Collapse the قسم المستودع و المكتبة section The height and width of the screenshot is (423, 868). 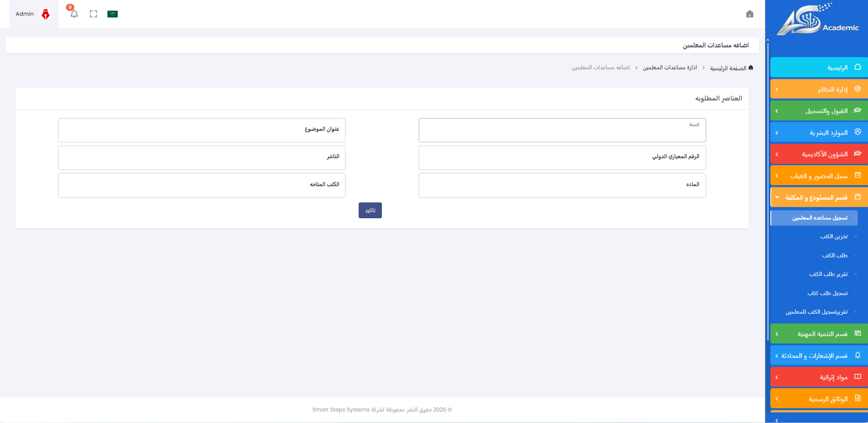(x=819, y=197)
